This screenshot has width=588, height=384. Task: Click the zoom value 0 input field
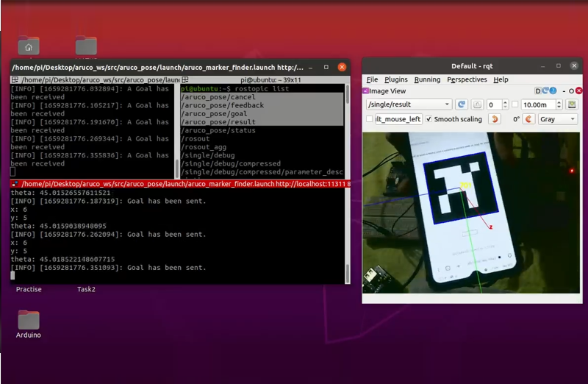(494, 104)
